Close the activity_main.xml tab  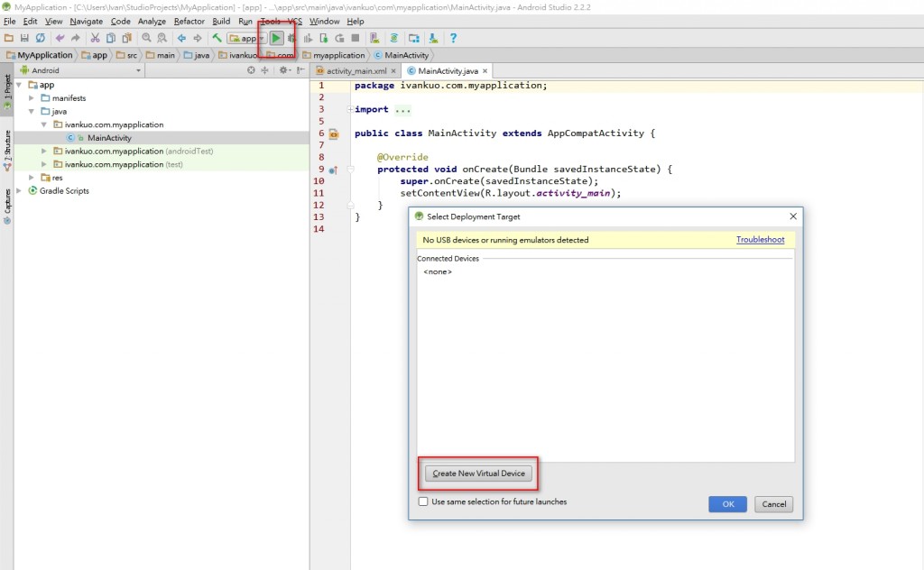click(393, 70)
